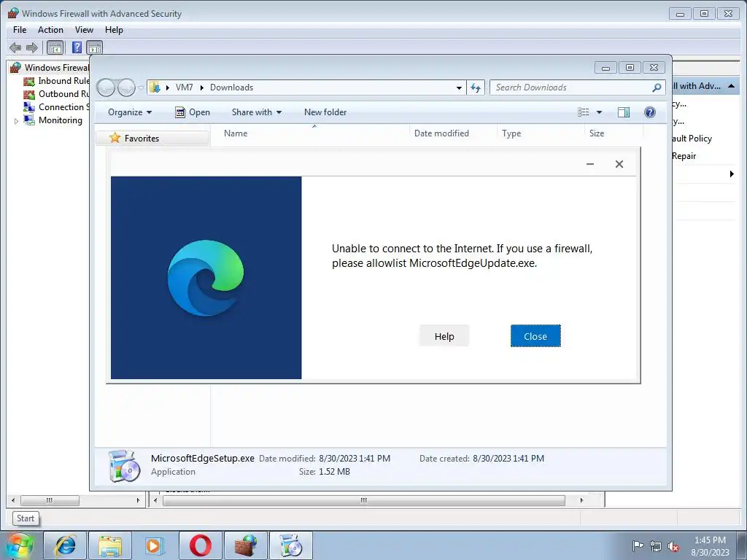747x560 pixels.
Task: Open File menu in Firewall window
Action: (20, 30)
